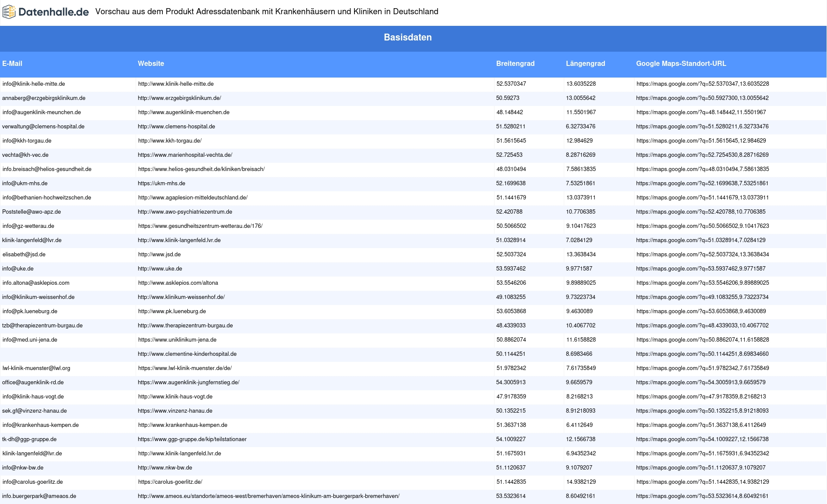
Task: Open Maps URL ?q=51.1442835,14.9382129
Action: (703, 482)
